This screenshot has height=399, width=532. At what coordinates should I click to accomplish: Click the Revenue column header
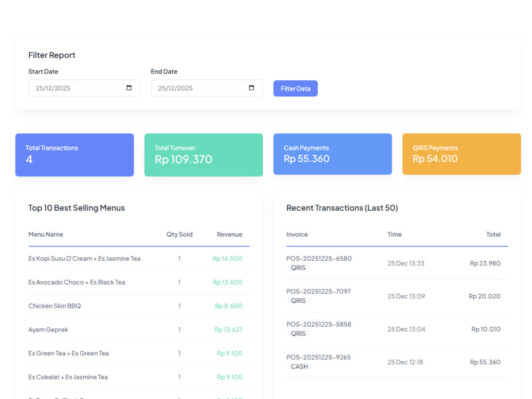(230, 235)
